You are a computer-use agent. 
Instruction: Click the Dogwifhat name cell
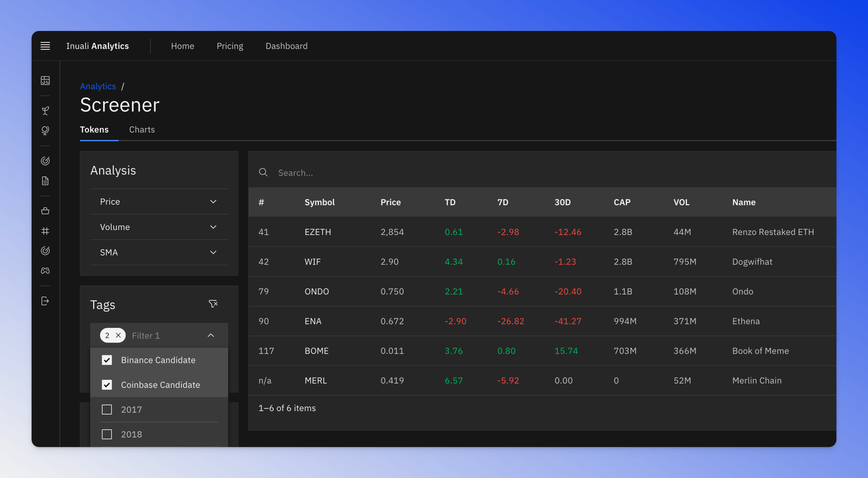click(x=752, y=261)
